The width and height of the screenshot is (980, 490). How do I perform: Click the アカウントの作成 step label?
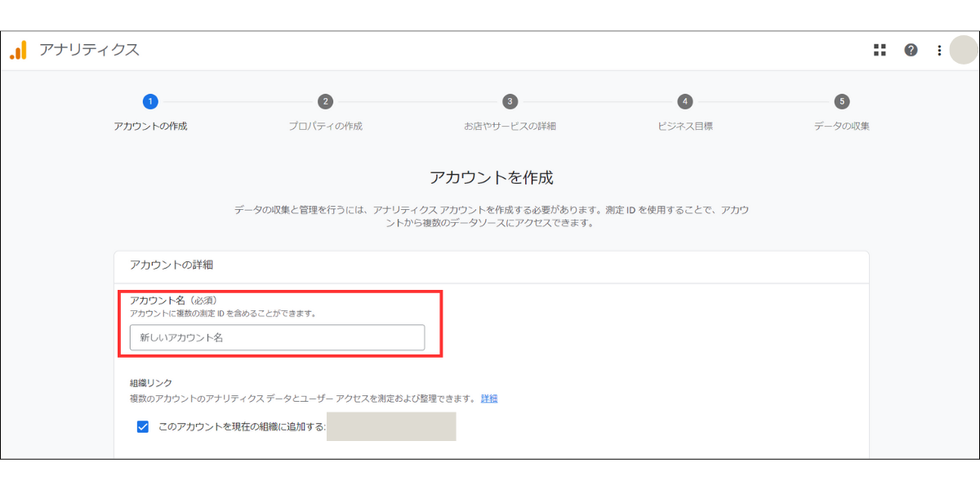(150, 126)
